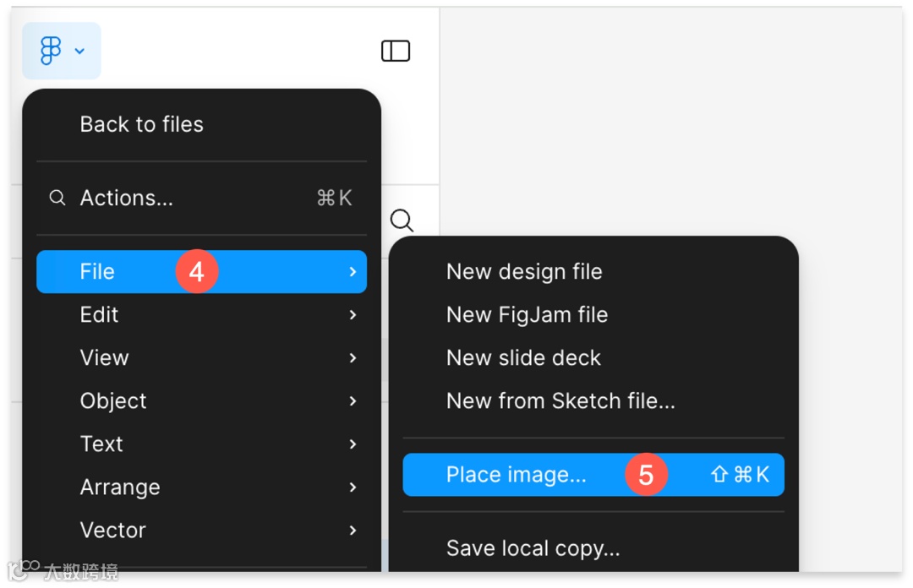Toggle the sidebar panel layout icon
The height and width of the screenshot is (588, 913).
click(396, 51)
